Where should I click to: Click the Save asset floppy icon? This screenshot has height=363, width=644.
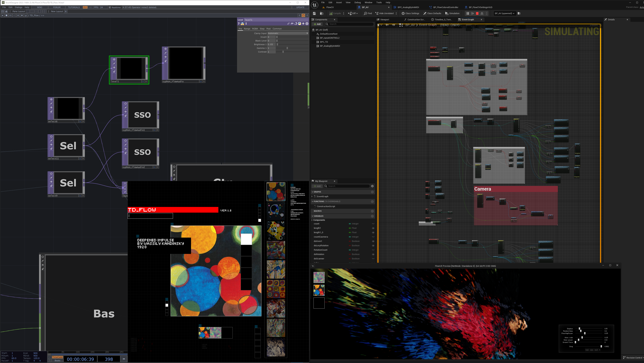click(x=315, y=13)
